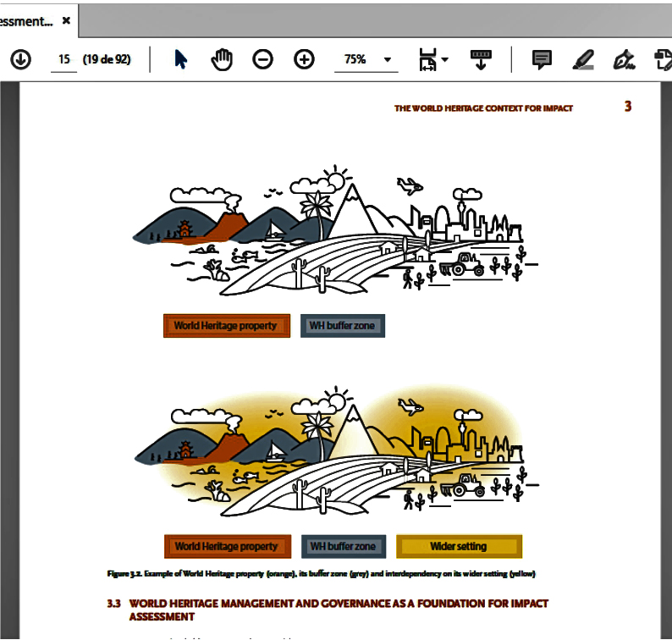Screen dimensions: 672x640
Task: Zoom in with the plus button
Action: pyautogui.click(x=304, y=59)
